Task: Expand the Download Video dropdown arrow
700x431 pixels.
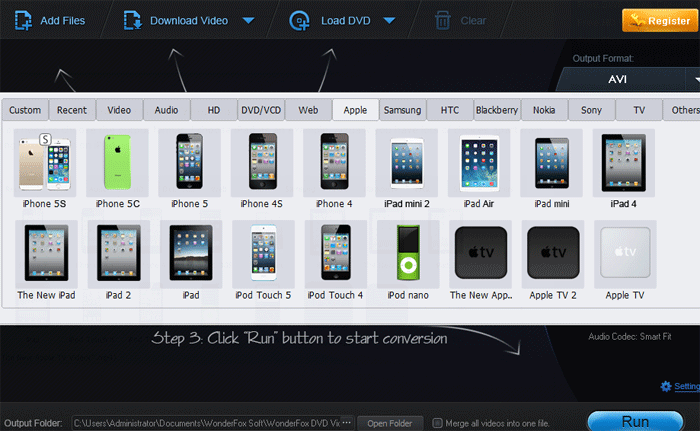Action: coord(249,21)
